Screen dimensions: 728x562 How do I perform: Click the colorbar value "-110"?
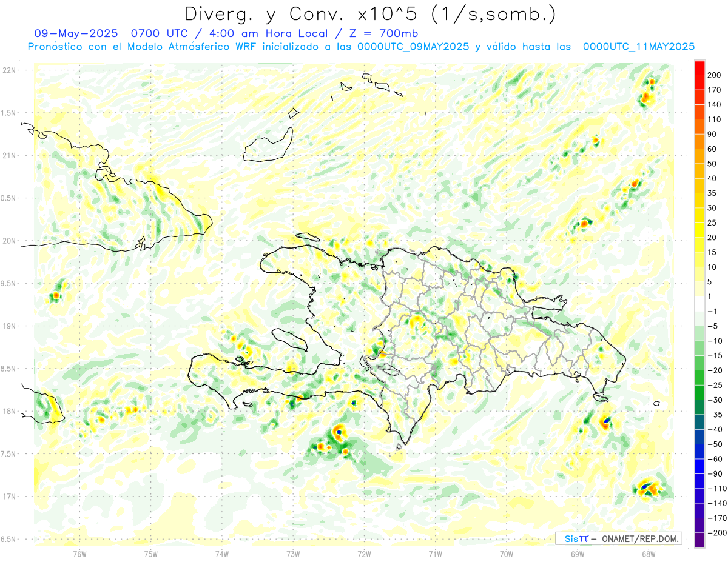[x=716, y=488]
